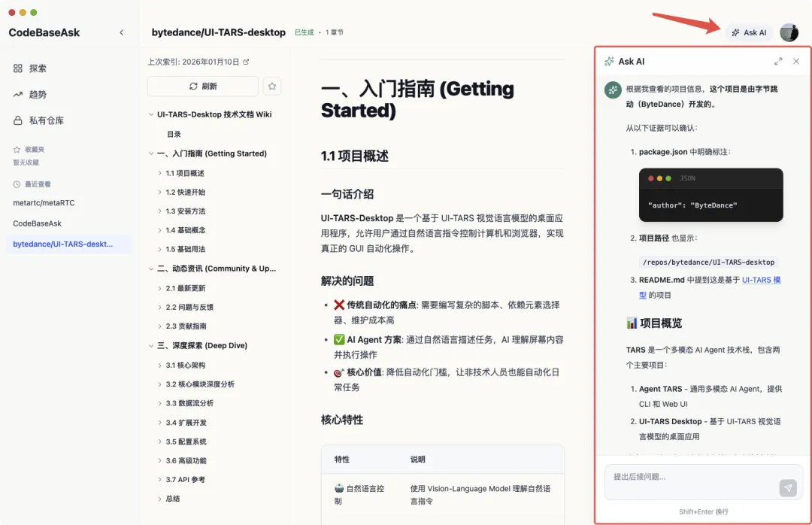Viewport: 812px width, 525px height.
Task: Click the 已生成 status badge
Action: pyautogui.click(x=304, y=32)
